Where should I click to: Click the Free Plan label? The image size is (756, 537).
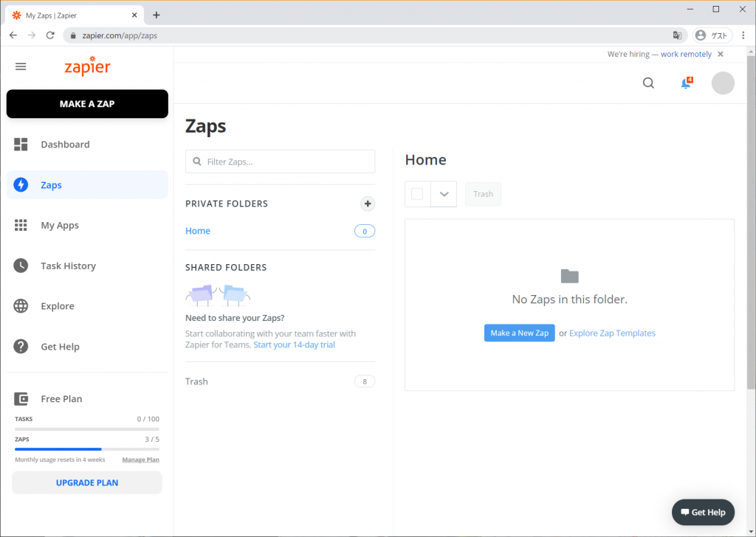pos(62,399)
